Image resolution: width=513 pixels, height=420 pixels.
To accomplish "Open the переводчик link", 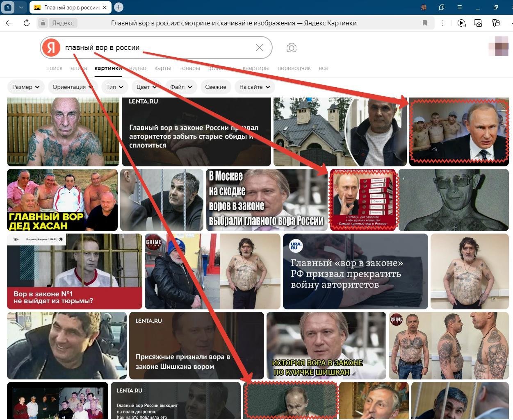I will pos(294,68).
